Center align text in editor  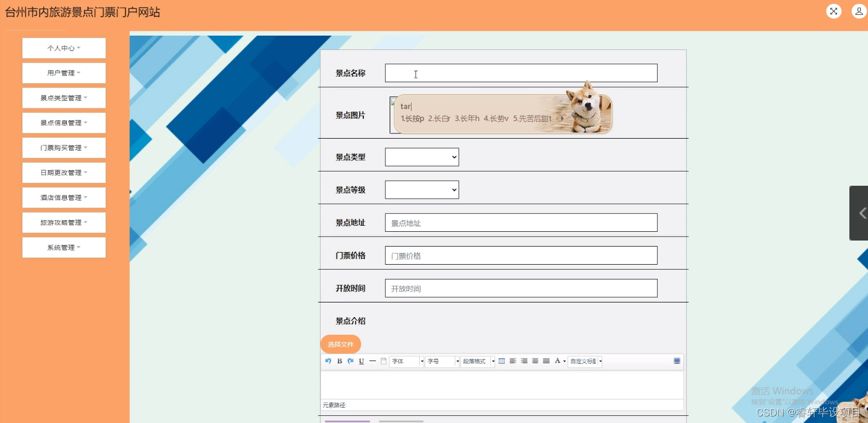[x=535, y=361]
